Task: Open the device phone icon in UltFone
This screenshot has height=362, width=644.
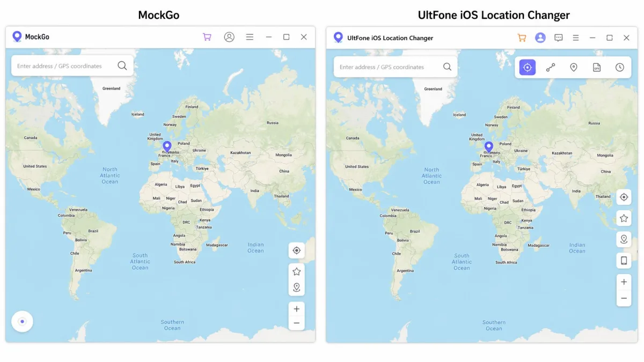Action: coord(624,261)
